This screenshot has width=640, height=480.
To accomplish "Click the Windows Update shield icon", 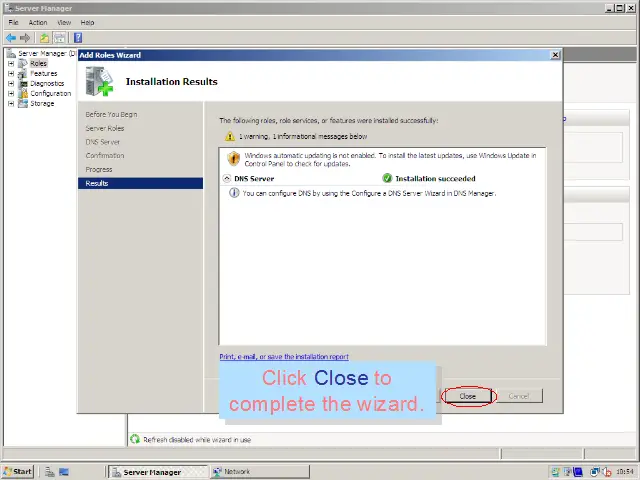I will point(233,158).
